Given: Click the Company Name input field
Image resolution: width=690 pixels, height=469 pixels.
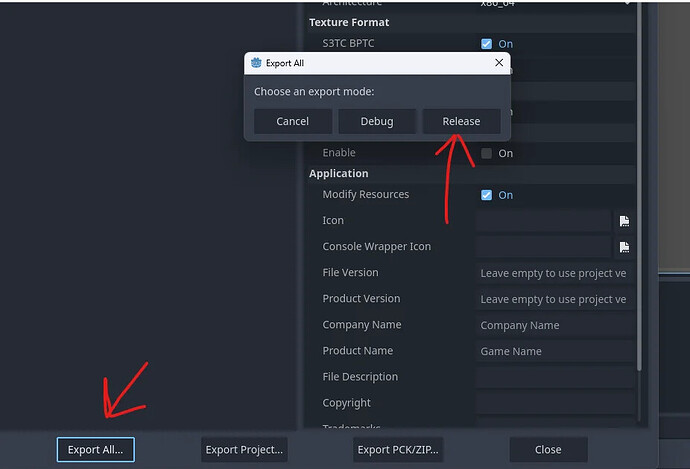Looking at the screenshot, I should click(555, 325).
